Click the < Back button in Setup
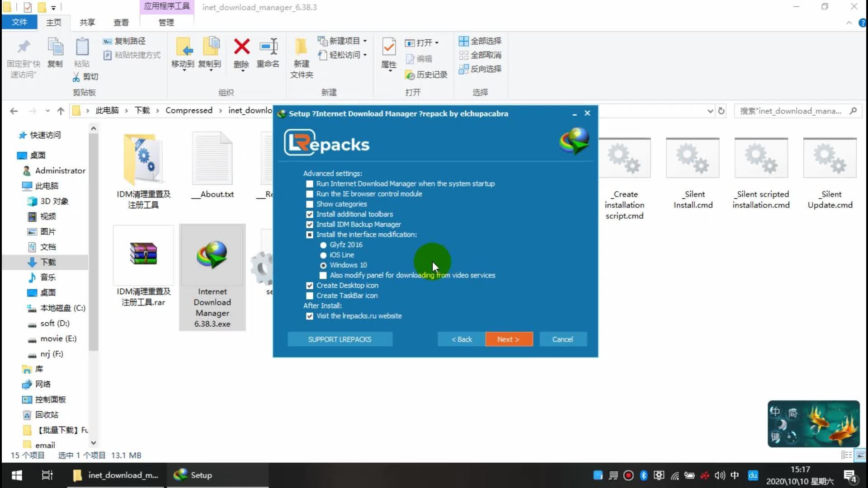Screen dimensions: 868x488 pyautogui.click(x=462, y=339)
